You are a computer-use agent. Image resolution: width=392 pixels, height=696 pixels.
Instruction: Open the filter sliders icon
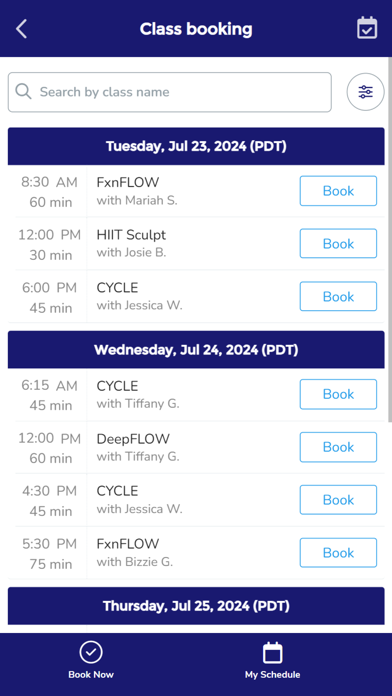point(365,92)
